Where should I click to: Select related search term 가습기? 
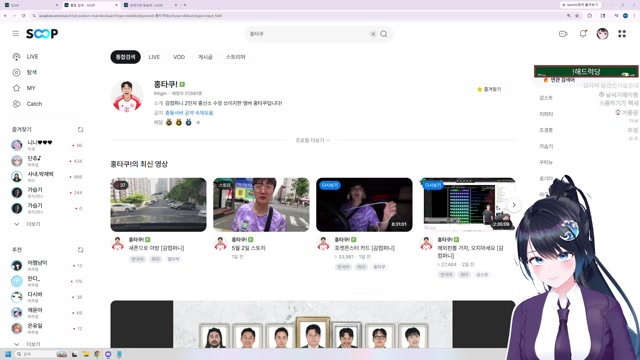point(546,147)
